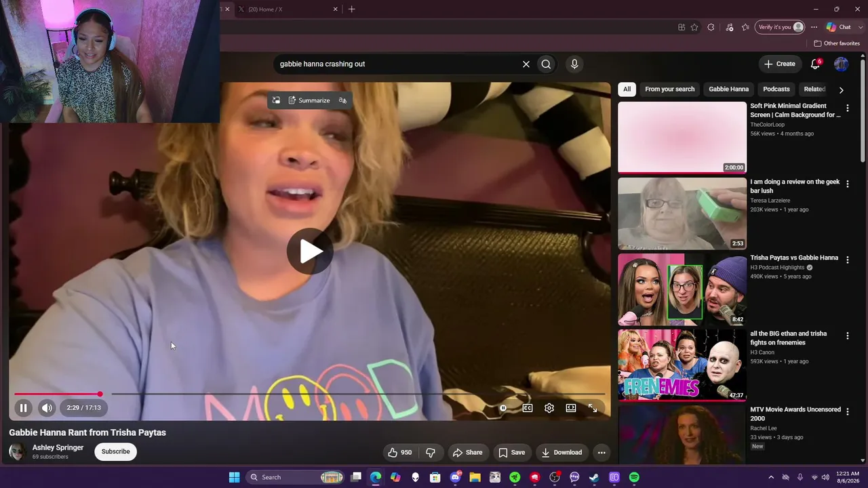Open options for Soft Pink Minimal Gradient video

[x=847, y=108]
